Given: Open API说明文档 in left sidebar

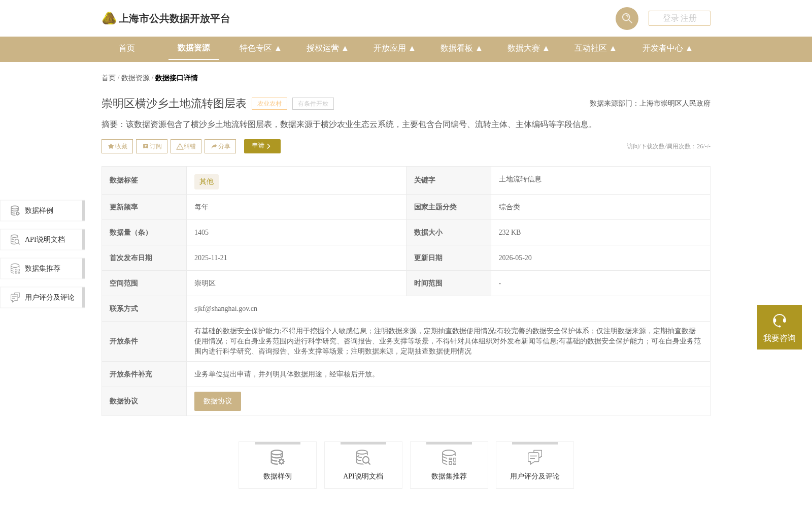Looking at the screenshot, I should [43, 239].
